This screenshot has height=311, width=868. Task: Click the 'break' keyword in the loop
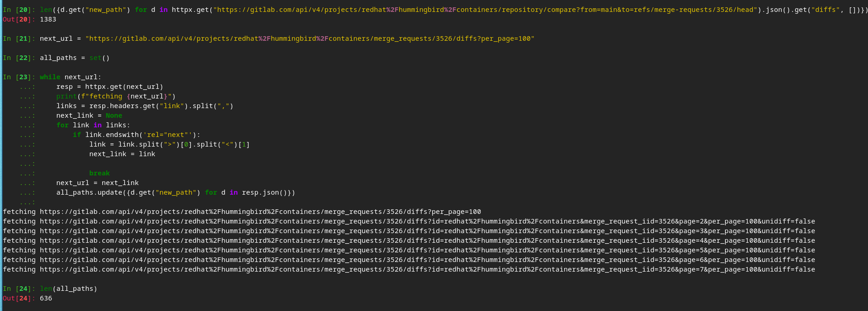point(99,173)
